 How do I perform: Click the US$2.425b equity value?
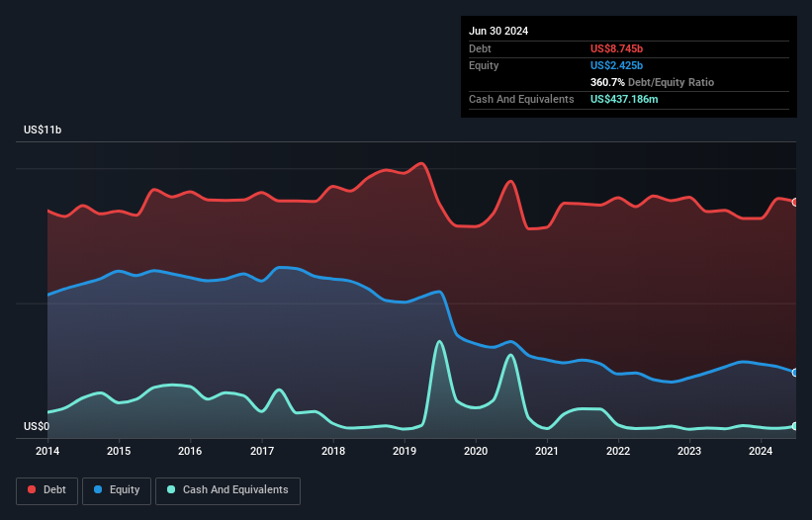tap(616, 65)
